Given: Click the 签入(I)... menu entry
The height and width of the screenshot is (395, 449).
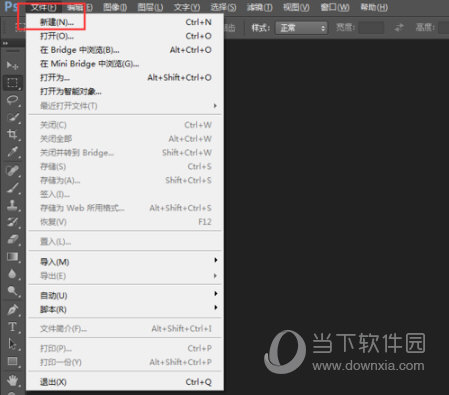Looking at the screenshot, I should point(125,194).
